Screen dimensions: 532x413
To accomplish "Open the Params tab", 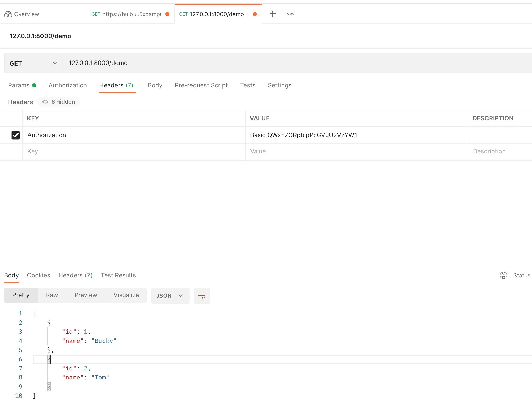I will tap(19, 85).
